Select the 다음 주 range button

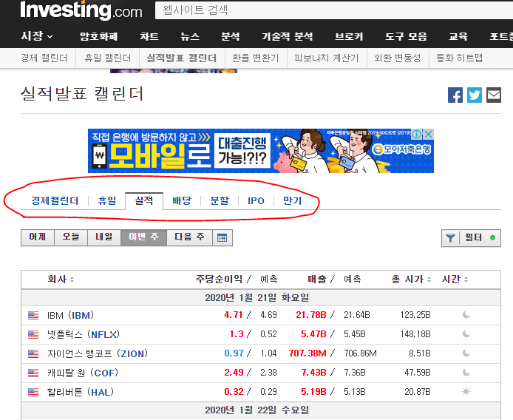189,237
